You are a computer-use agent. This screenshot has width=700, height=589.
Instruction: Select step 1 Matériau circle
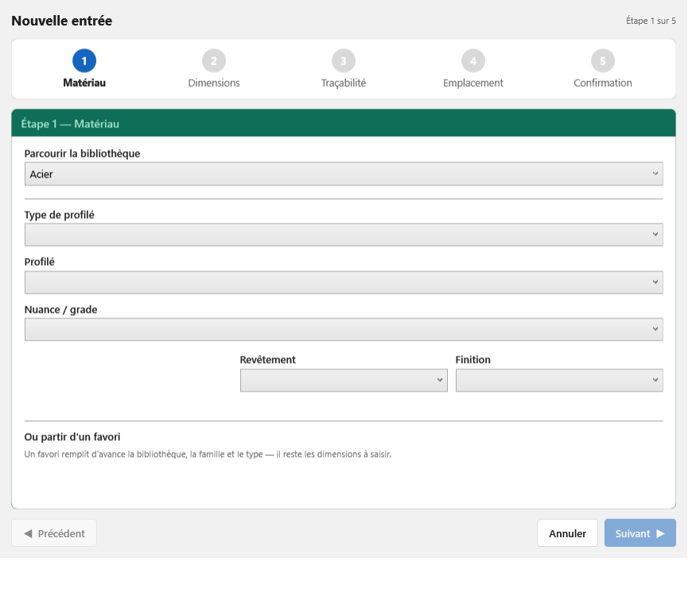click(84, 60)
